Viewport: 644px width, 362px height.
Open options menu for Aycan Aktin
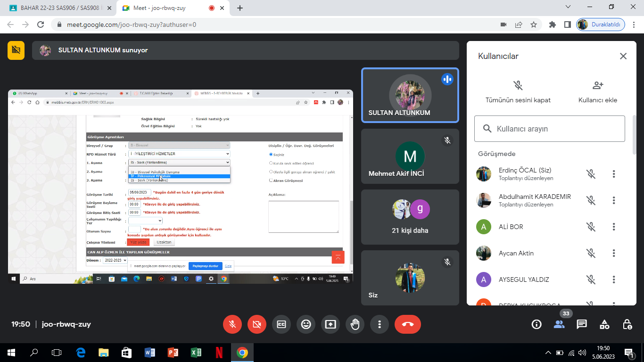pyautogui.click(x=614, y=253)
